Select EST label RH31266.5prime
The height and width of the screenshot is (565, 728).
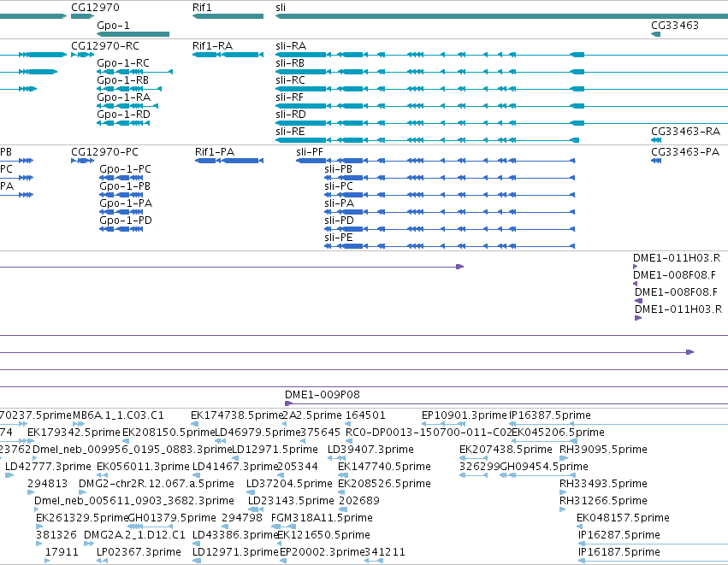pyautogui.click(x=603, y=501)
